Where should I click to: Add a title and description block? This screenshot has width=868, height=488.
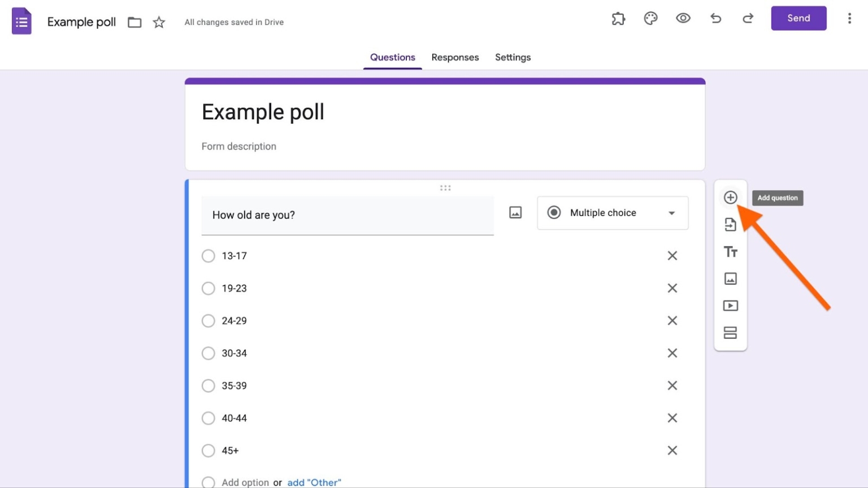pyautogui.click(x=730, y=252)
